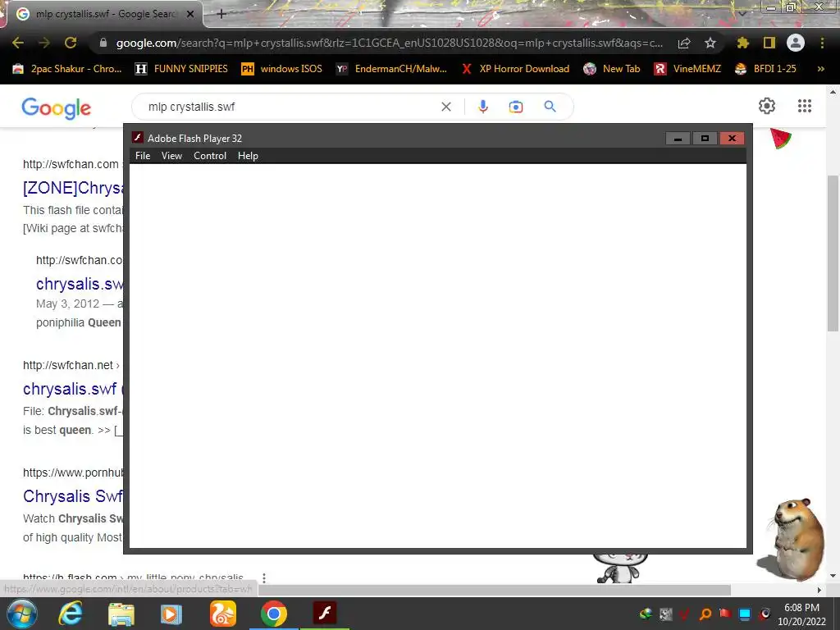Screen dimensions: 840x630
Task: Open Windows Media Player from the taskbar
Action: tap(171, 614)
